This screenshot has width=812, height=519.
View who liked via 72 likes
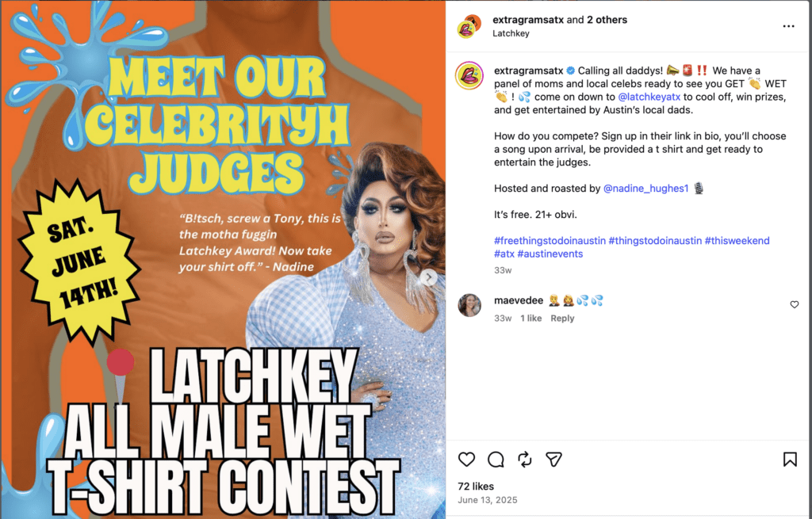[x=476, y=487]
